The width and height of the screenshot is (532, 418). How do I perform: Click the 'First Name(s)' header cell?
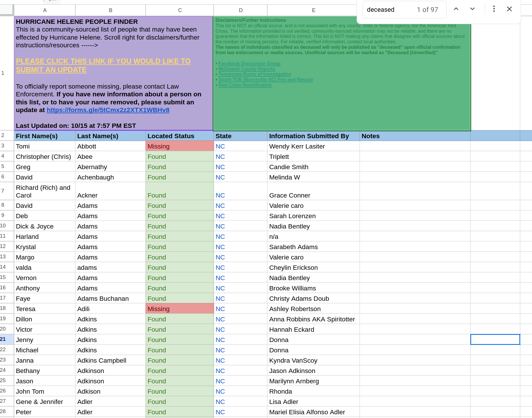pos(45,136)
